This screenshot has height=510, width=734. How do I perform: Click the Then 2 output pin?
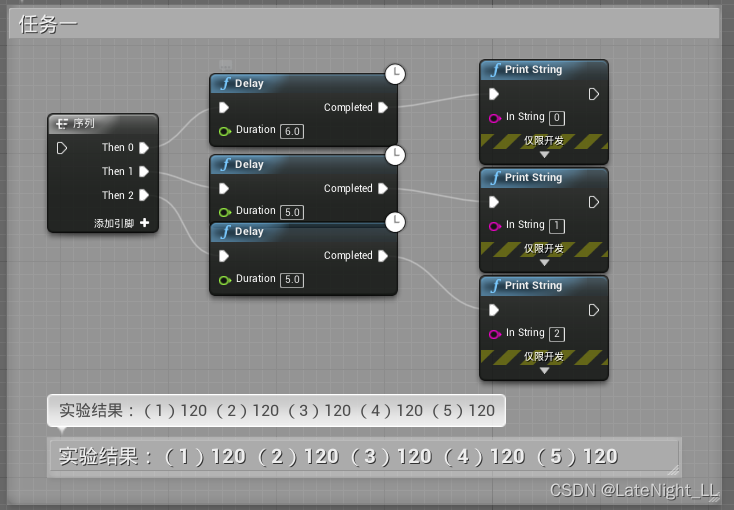coord(144,195)
